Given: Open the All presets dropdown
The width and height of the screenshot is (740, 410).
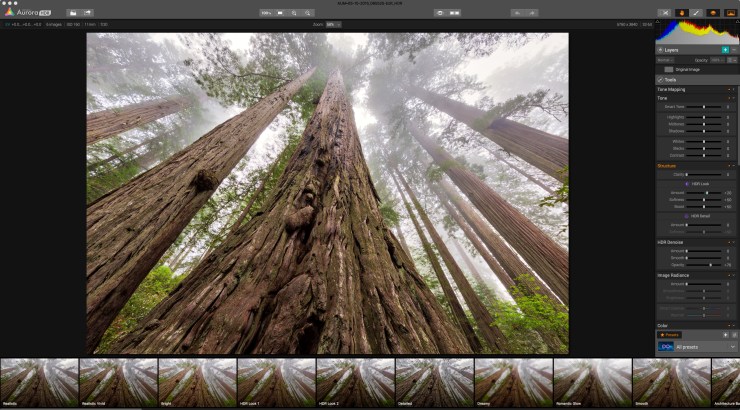Looking at the screenshot, I should (697, 347).
